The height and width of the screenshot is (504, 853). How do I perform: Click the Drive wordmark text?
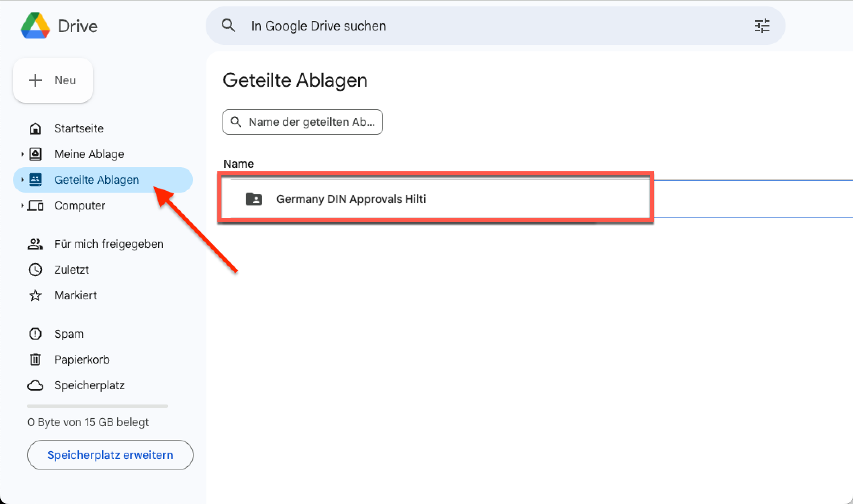pos(78,26)
